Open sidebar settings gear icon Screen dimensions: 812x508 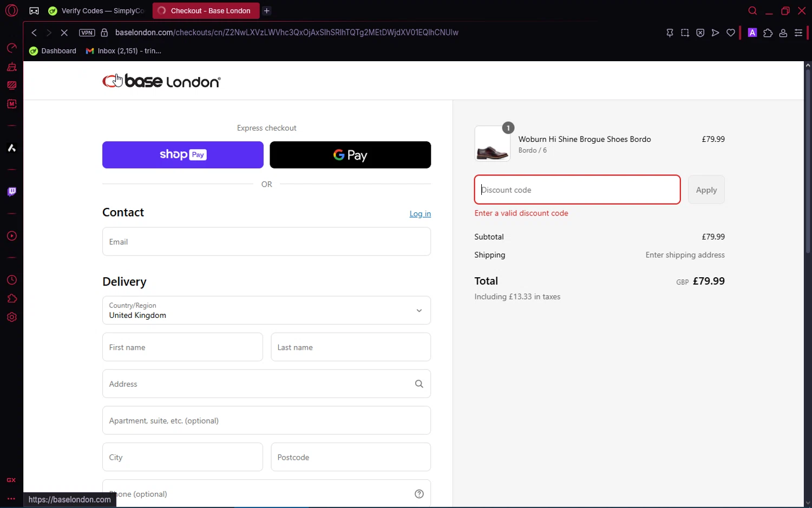click(x=11, y=317)
